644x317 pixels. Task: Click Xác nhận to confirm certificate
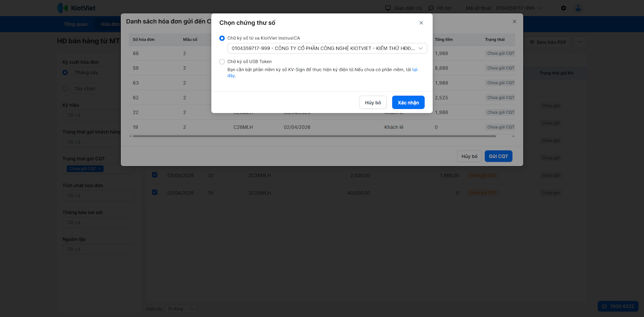pyautogui.click(x=408, y=103)
